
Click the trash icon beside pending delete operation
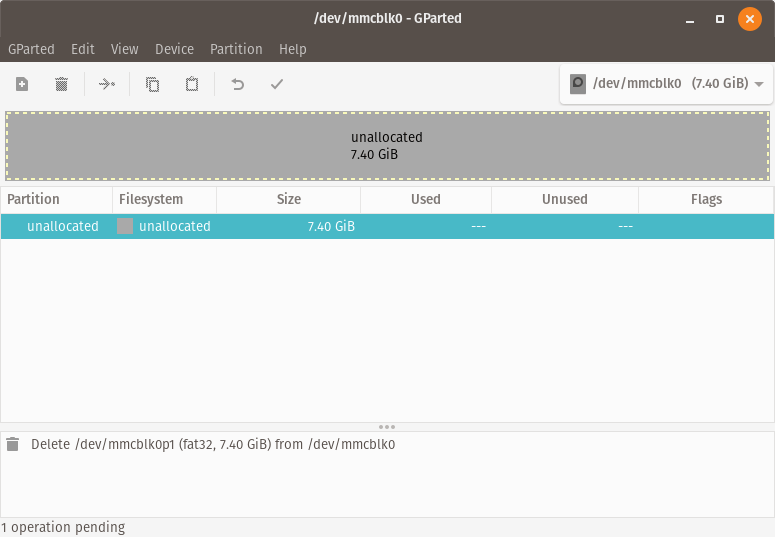click(13, 444)
